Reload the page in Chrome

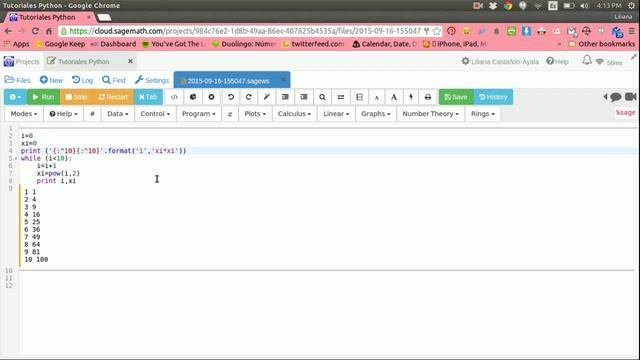[35, 31]
